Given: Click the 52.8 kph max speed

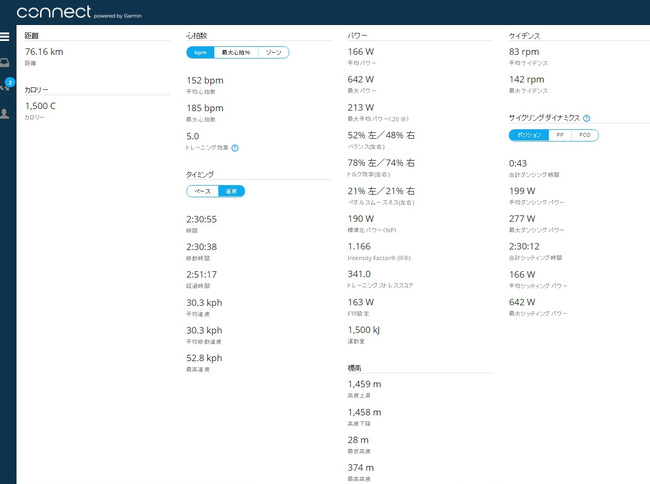Looking at the screenshot, I should point(204,358).
